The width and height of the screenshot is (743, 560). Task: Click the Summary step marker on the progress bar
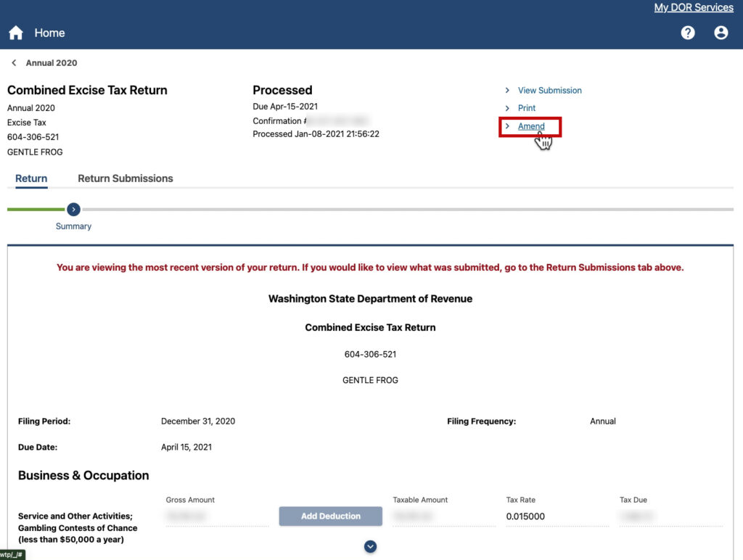pos(73,209)
